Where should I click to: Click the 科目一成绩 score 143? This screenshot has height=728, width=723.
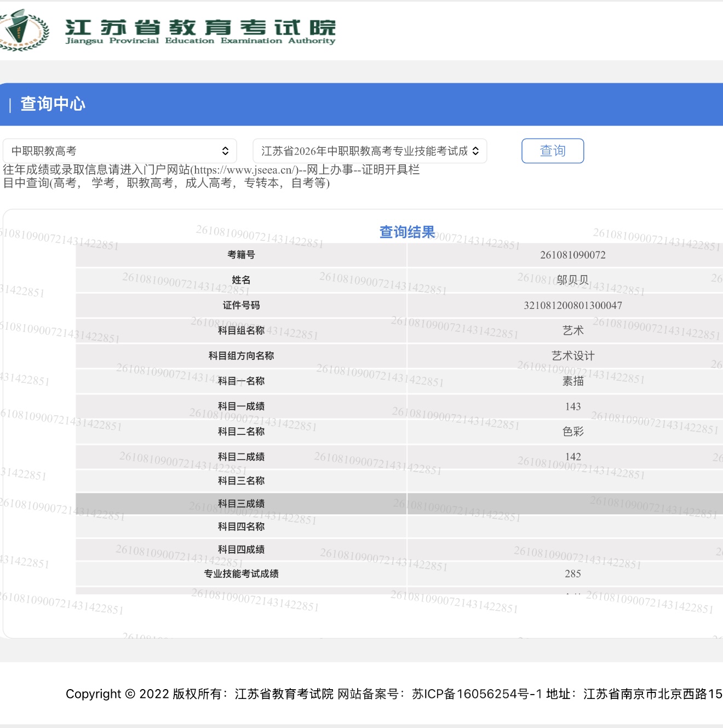[x=573, y=406]
